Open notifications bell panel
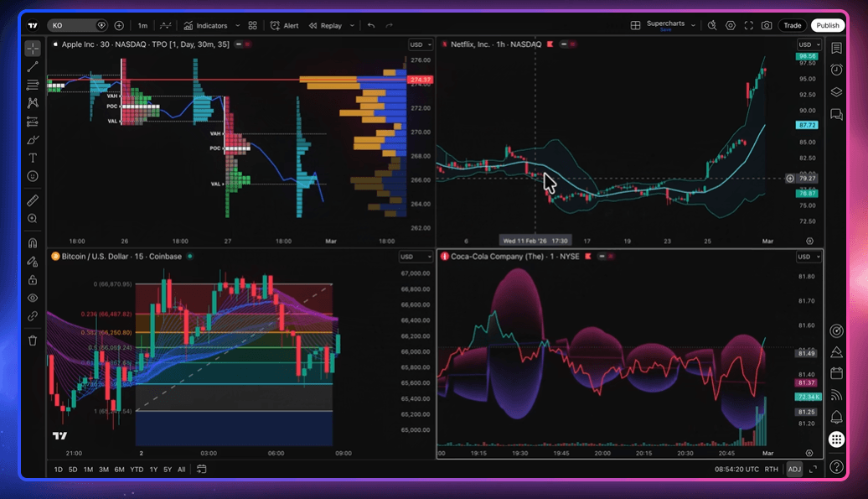Image resolution: width=868 pixels, height=499 pixels. pos(836,417)
